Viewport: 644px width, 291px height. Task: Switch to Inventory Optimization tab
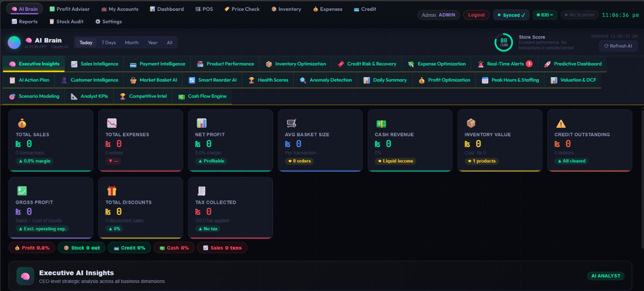(296, 64)
